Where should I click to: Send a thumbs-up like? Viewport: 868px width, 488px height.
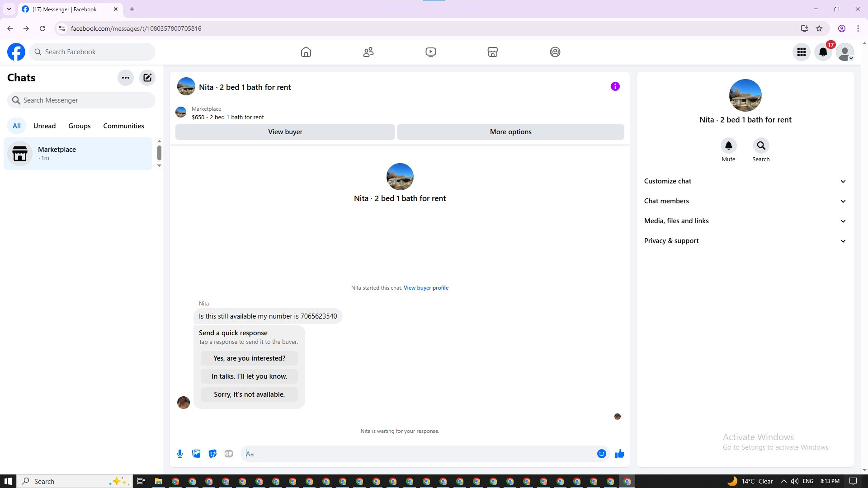(x=619, y=454)
